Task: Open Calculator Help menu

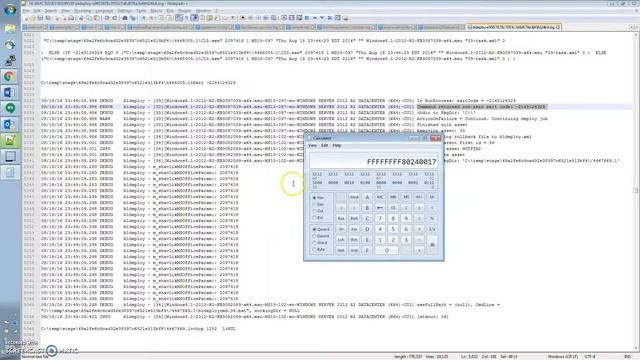Action: tap(337, 145)
